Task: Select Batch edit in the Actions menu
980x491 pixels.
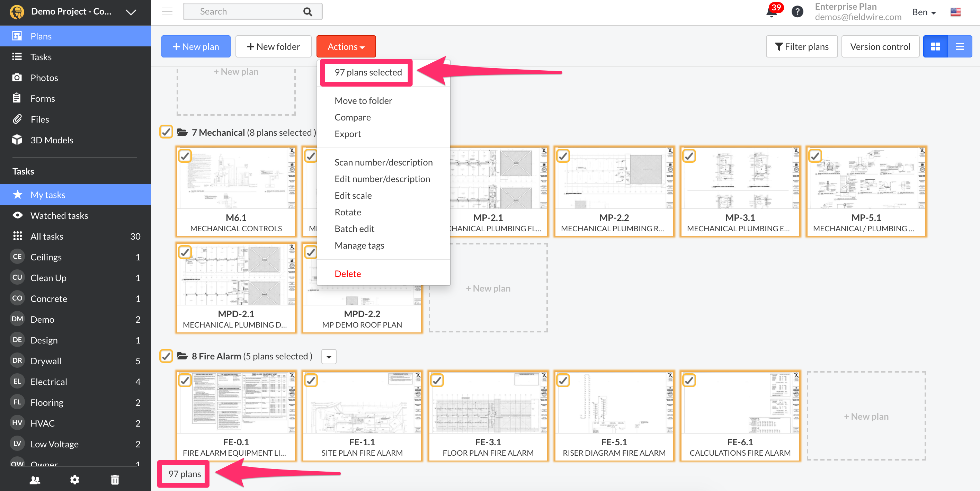Action: pos(354,229)
